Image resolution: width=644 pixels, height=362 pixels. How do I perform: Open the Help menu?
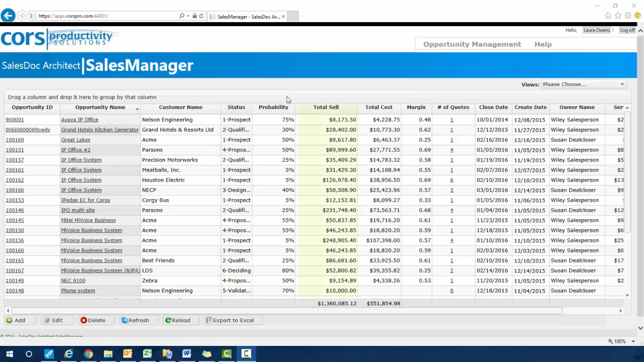(543, 44)
